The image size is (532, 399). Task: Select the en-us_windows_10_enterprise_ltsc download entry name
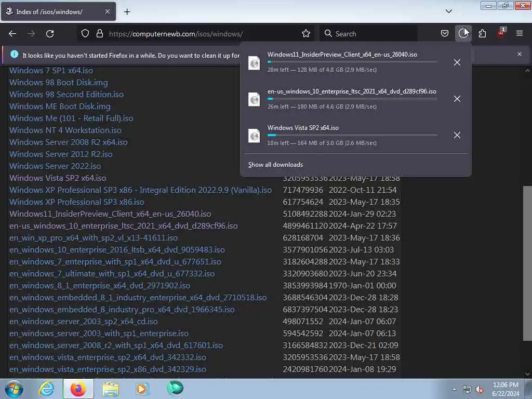pos(352,91)
